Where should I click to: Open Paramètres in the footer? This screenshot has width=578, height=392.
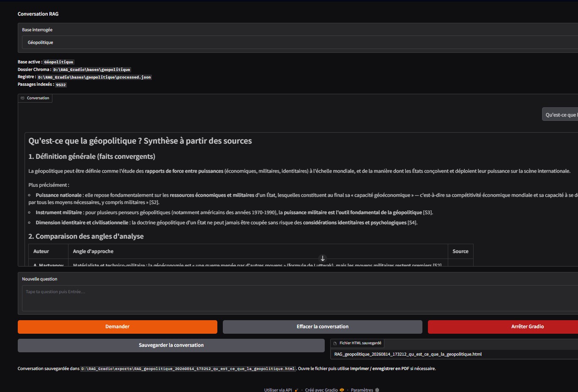362,390
